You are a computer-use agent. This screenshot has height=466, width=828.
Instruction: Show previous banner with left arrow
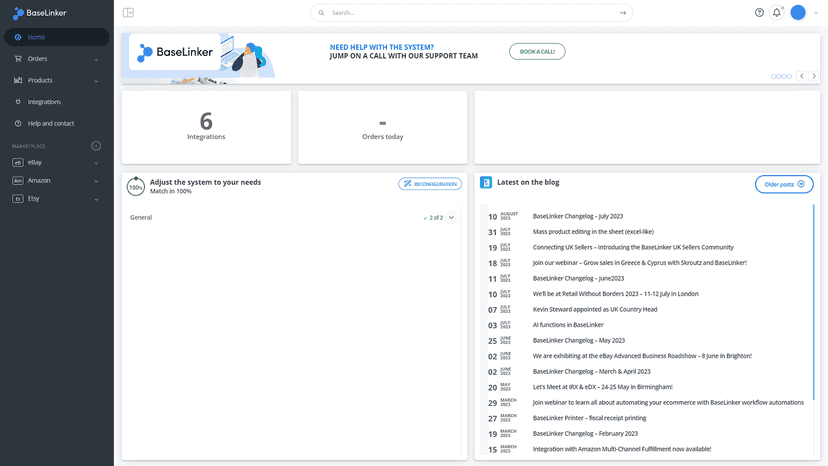pyautogui.click(x=802, y=76)
